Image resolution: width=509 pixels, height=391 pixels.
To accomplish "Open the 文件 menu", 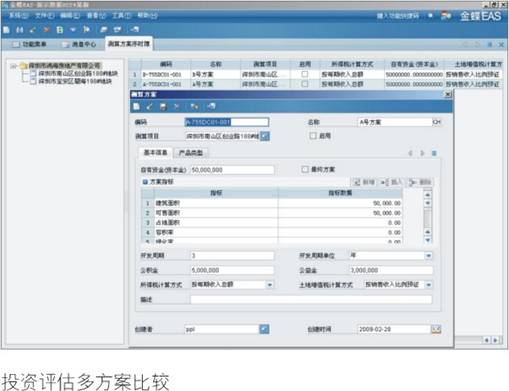I will (x=45, y=15).
